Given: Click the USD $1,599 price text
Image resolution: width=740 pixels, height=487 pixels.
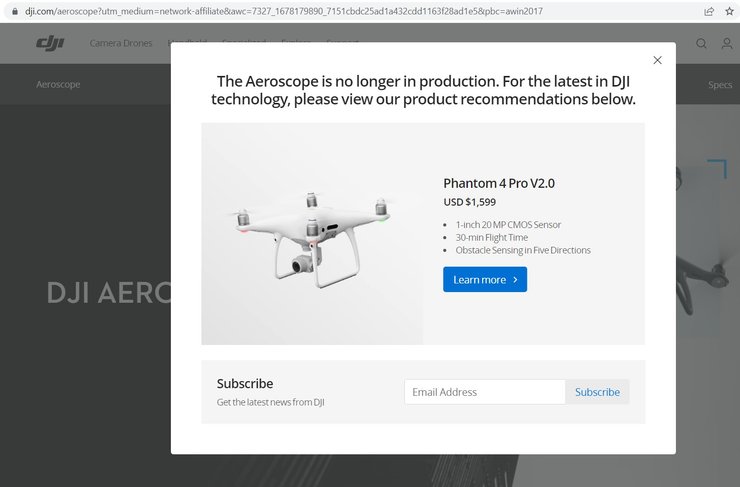Looking at the screenshot, I should [x=471, y=202].
